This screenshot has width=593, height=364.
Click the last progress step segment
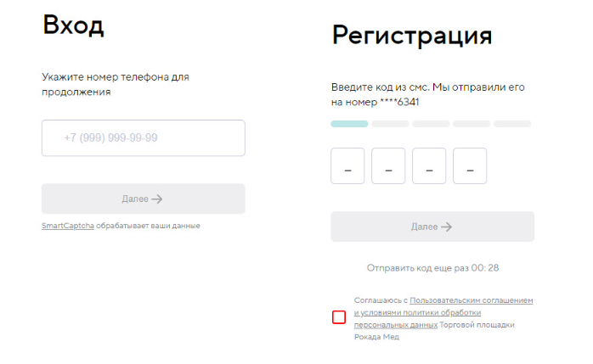512,124
